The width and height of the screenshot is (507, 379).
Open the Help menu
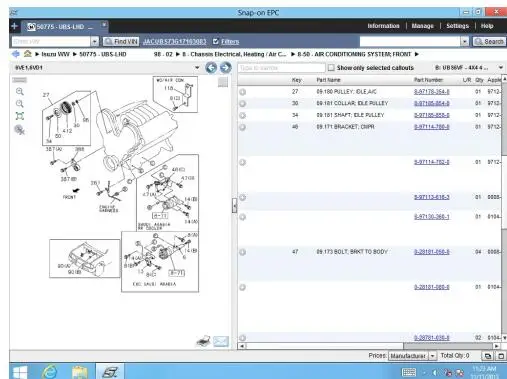487,26
